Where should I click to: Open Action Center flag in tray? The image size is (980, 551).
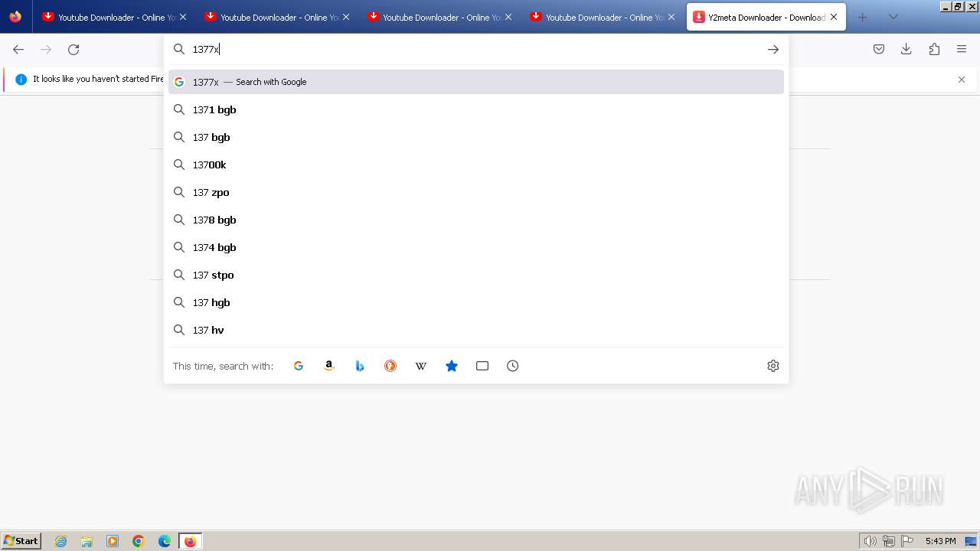pos(907,541)
